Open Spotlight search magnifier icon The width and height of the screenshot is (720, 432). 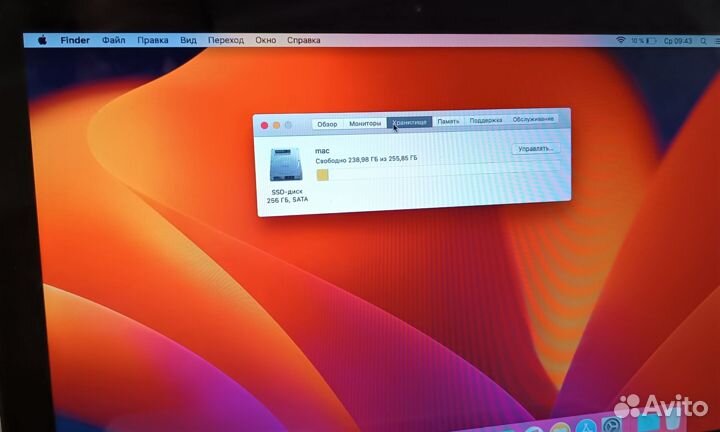[x=703, y=41]
